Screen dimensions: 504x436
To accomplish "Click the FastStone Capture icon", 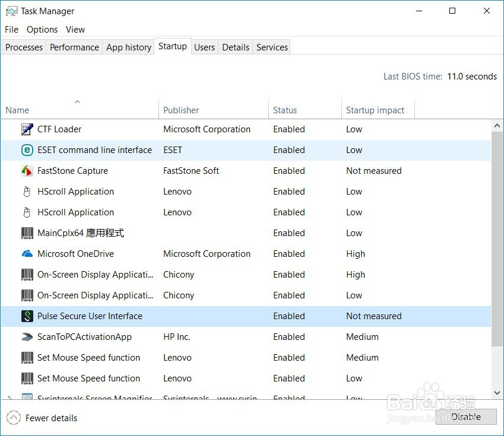I will point(27,171).
